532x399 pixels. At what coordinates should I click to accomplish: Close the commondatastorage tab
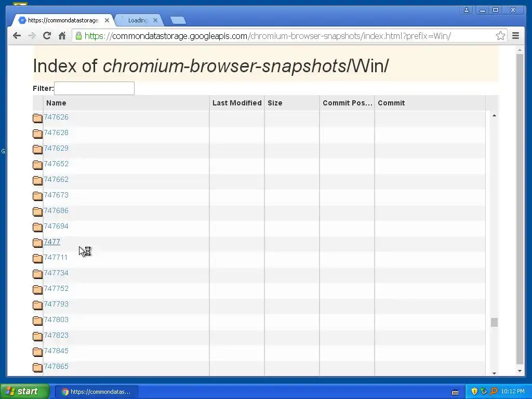(107, 20)
